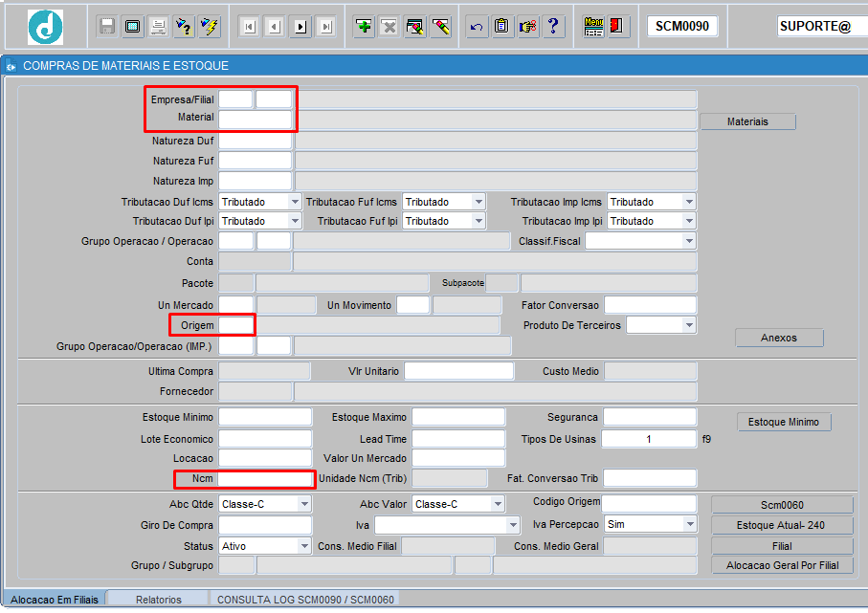Switch to the Relatorios tab
The height and width of the screenshot is (613, 868).
(158, 600)
